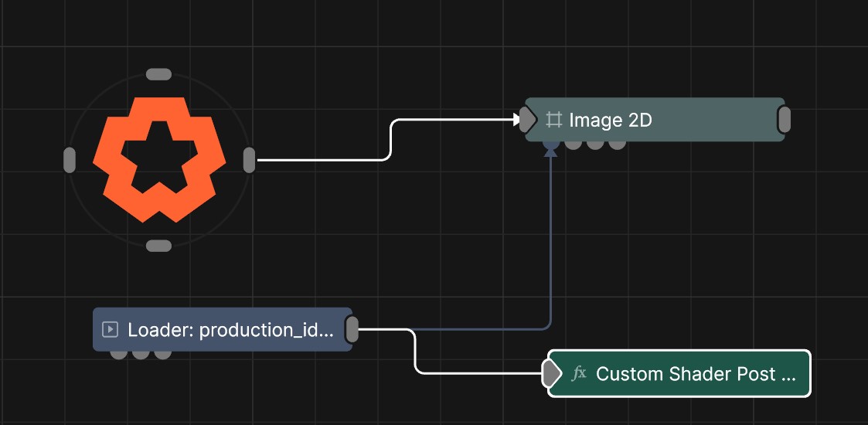Click Image 2D's rightmost bottom port
Image resolution: width=868 pixels, height=425 pixels.
point(617,144)
